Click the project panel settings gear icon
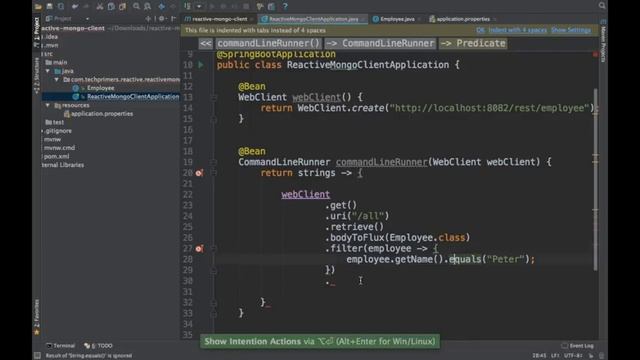The height and width of the screenshot is (360, 640). pyautogui.click(x=162, y=19)
